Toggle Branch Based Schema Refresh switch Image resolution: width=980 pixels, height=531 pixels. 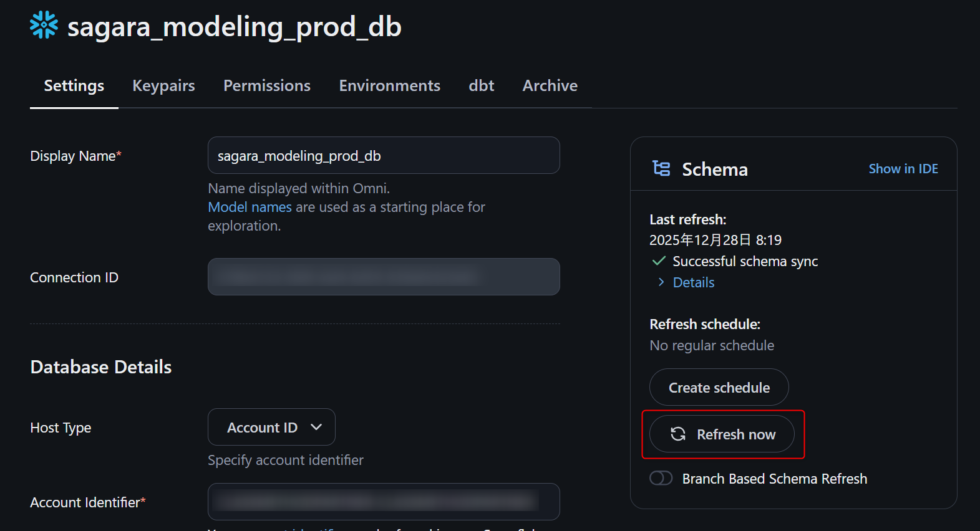(x=661, y=478)
